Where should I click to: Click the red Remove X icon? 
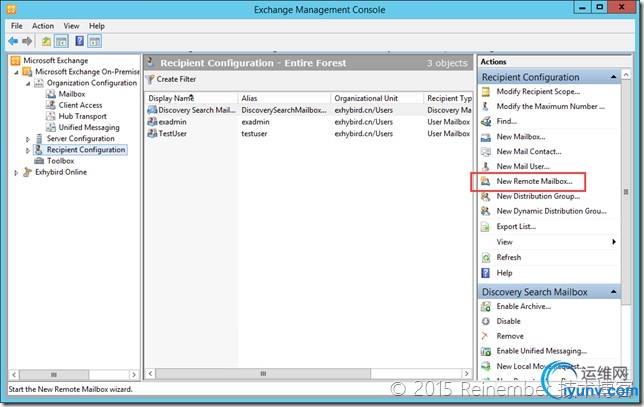point(485,336)
